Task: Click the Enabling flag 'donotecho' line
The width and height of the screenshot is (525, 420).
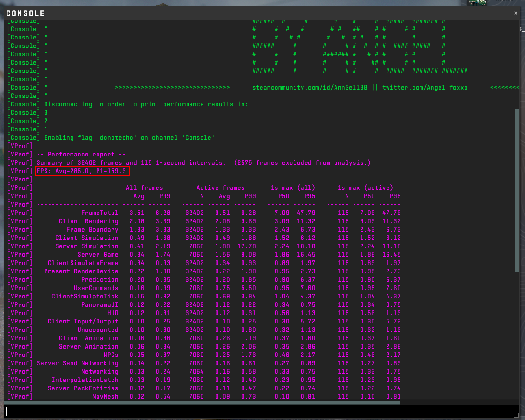Action: [131, 138]
